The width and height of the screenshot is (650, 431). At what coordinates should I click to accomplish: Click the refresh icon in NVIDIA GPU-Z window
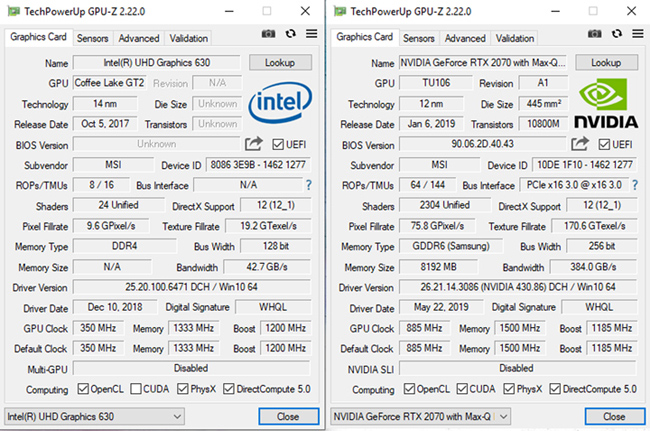coord(616,34)
